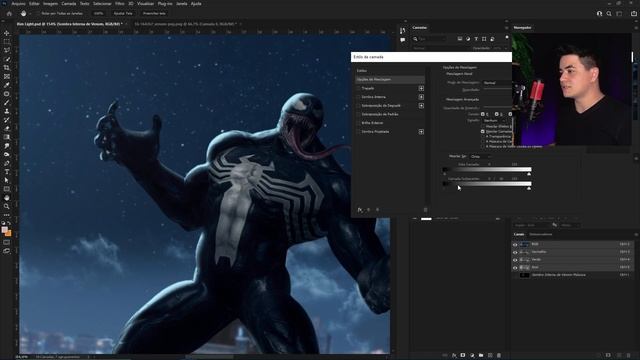Open the Janela menu
Viewport: 640px width, 360px height.
[182, 4]
